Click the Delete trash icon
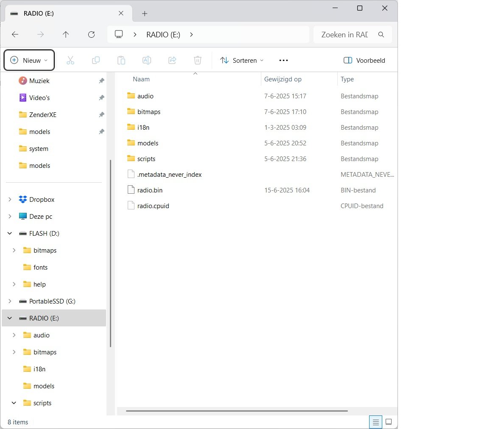504x429 pixels. tap(198, 60)
